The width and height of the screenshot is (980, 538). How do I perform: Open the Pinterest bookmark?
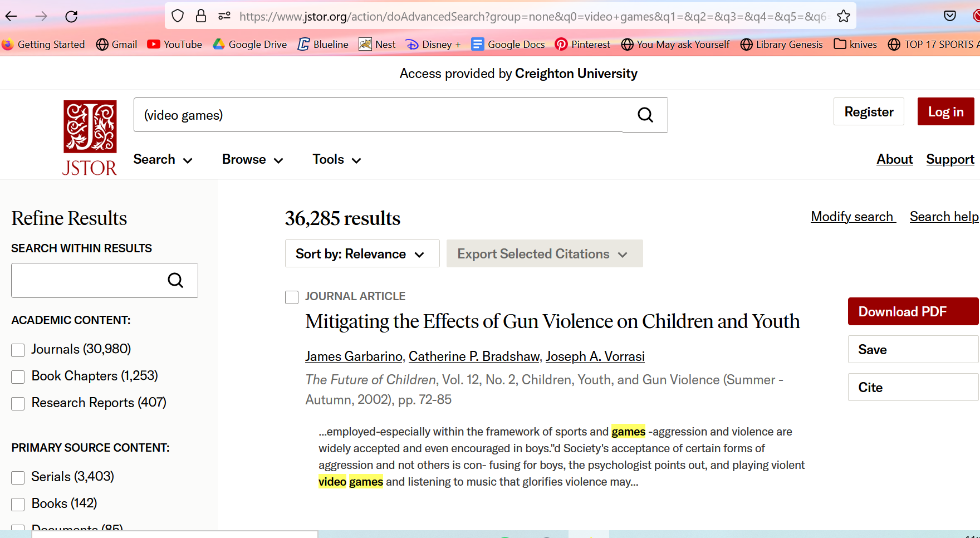pyautogui.click(x=582, y=45)
